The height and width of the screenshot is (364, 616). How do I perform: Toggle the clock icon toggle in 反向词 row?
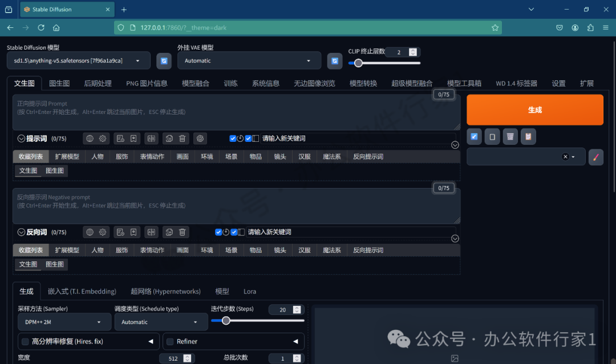[x=225, y=232]
